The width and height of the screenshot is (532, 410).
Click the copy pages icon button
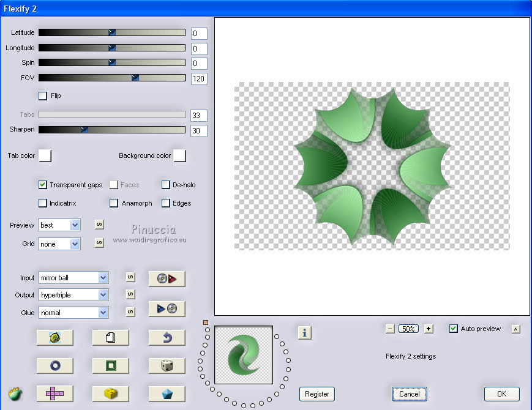click(111, 337)
